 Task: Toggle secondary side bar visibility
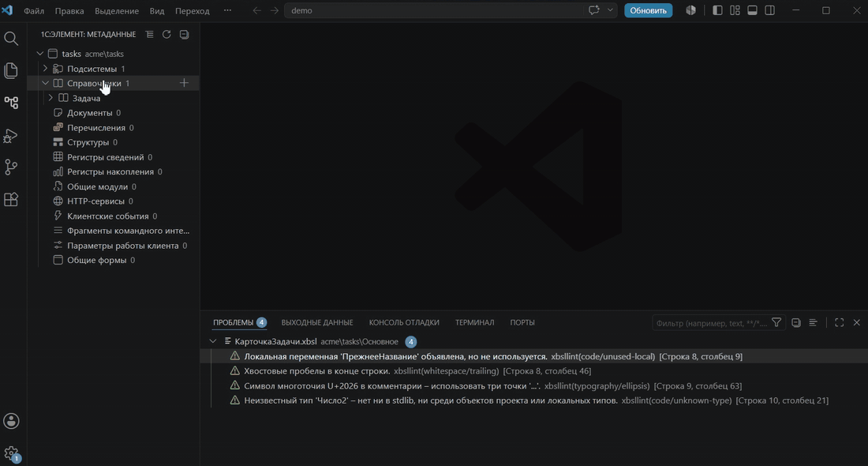[x=769, y=10]
